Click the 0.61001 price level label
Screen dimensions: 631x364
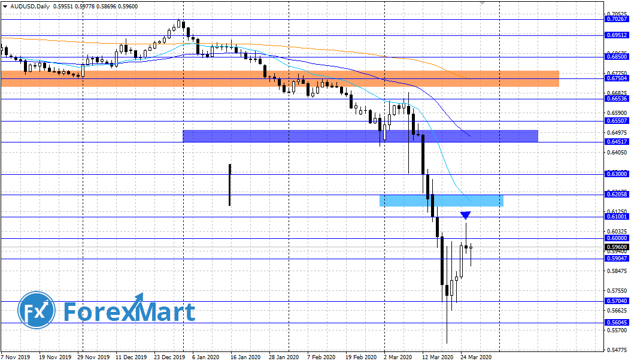617,217
